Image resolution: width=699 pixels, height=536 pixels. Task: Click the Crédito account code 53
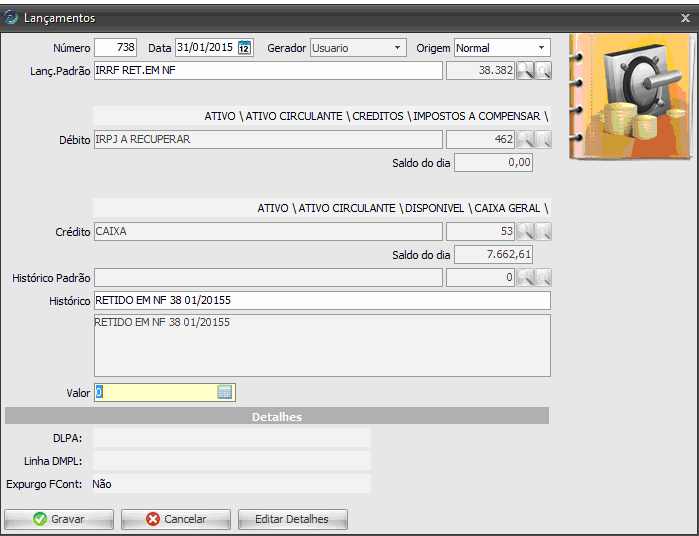[x=481, y=231]
